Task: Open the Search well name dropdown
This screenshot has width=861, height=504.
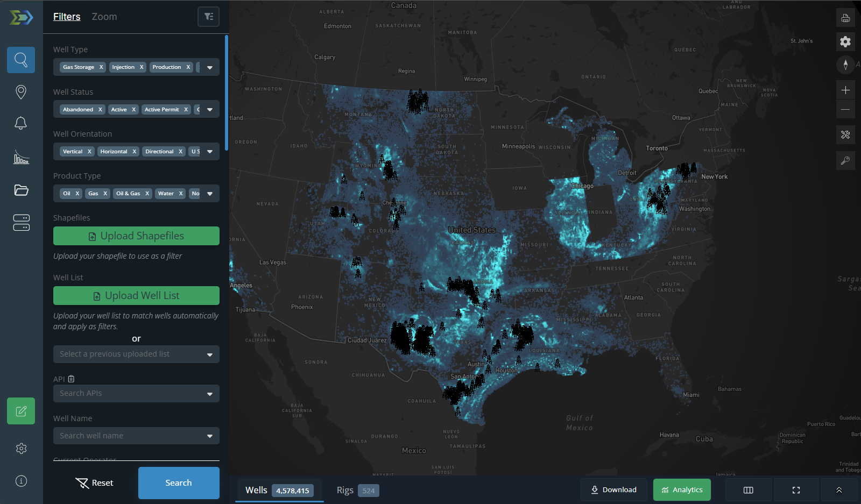Action: pos(136,436)
